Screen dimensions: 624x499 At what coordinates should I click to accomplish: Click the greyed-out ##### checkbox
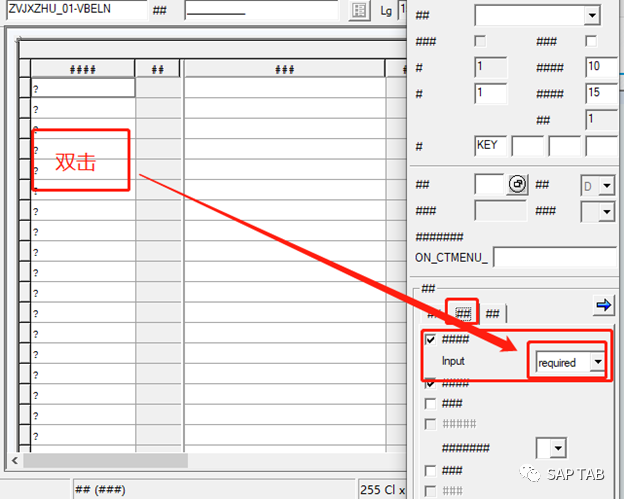coord(430,424)
